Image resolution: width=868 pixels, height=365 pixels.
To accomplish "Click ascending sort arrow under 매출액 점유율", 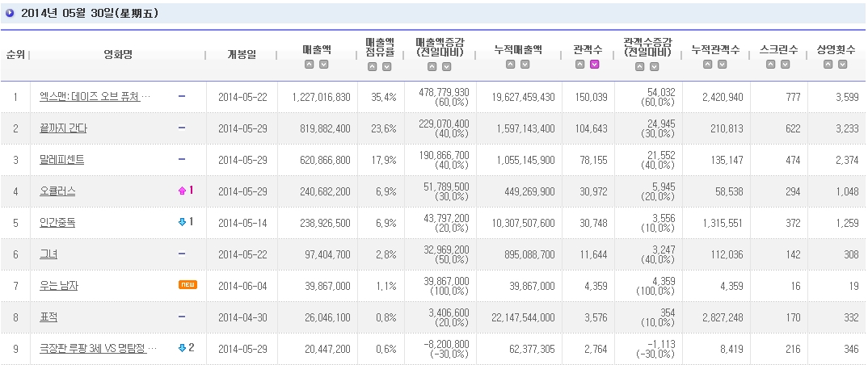I will click(x=373, y=67).
